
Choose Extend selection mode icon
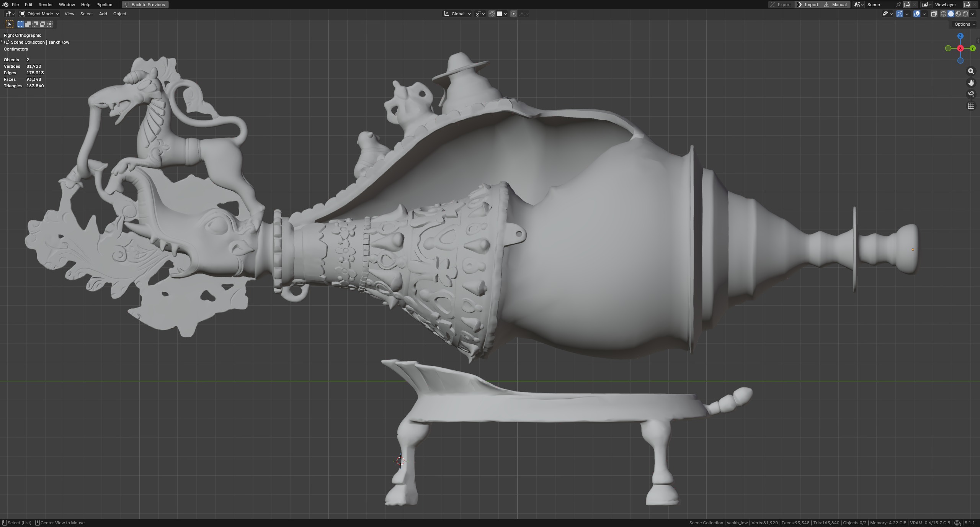pyautogui.click(x=28, y=24)
